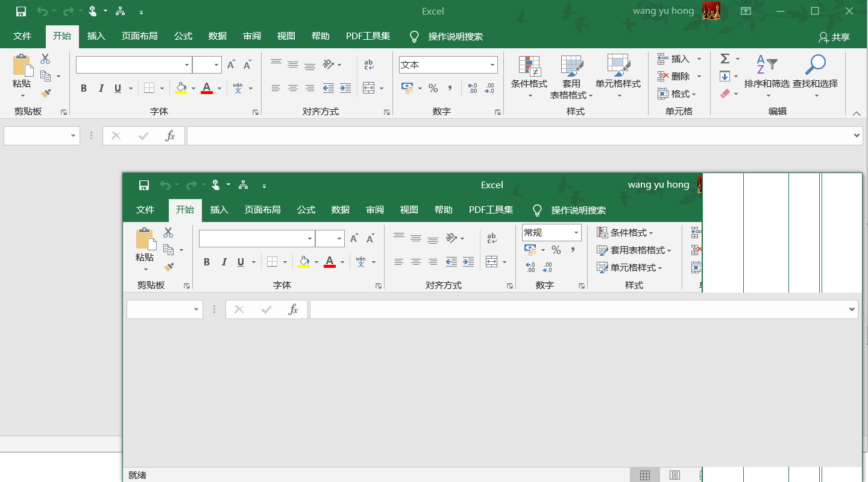The image size is (868, 482).
Task: Open 套用表格格式 dropdown in front window
Action: click(634, 250)
